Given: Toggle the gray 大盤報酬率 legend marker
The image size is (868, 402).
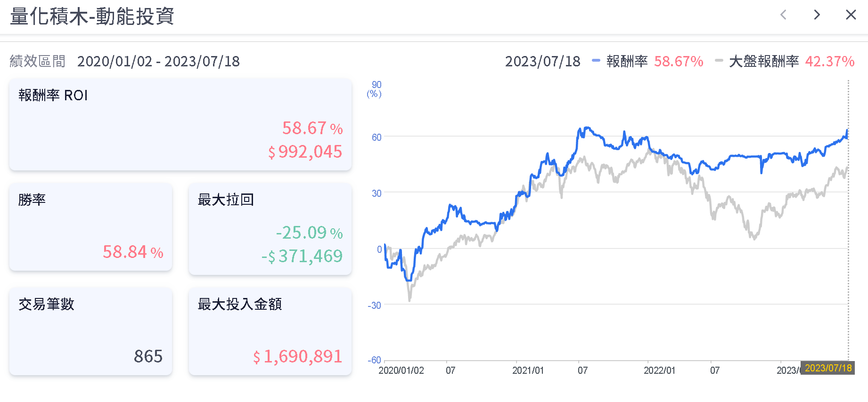Looking at the screenshot, I should 719,61.
